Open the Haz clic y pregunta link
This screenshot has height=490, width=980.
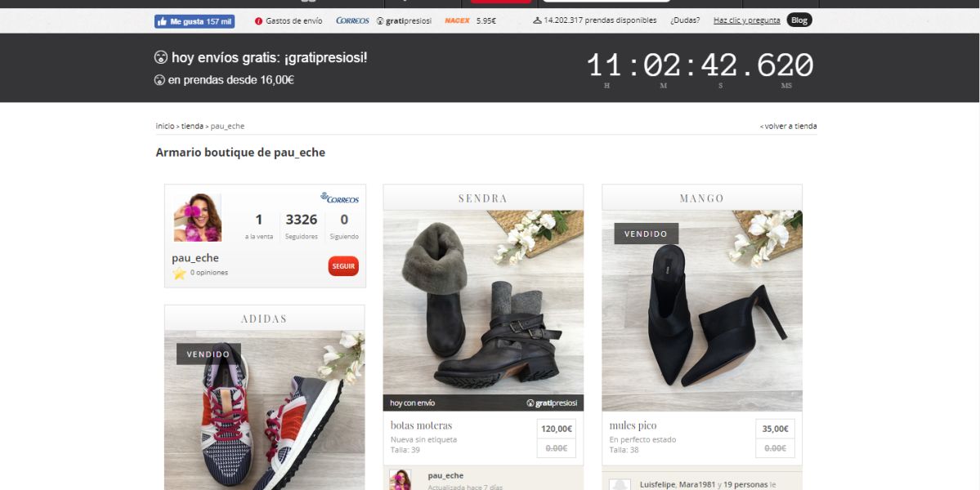[x=746, y=20]
